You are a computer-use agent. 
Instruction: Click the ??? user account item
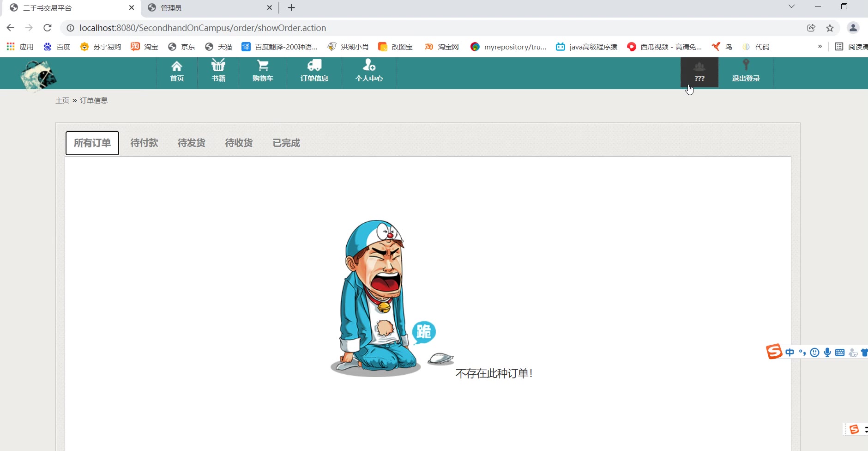pyautogui.click(x=699, y=72)
